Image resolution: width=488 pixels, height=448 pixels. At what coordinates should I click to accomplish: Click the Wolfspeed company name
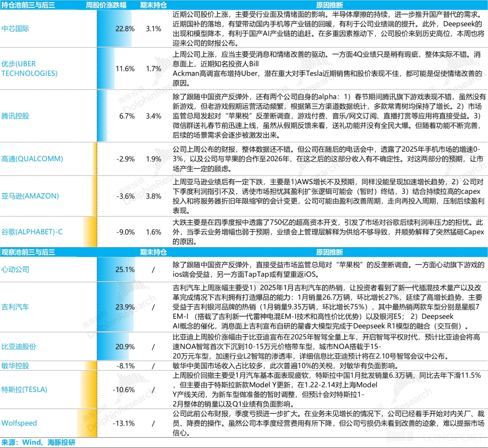click(x=19, y=423)
